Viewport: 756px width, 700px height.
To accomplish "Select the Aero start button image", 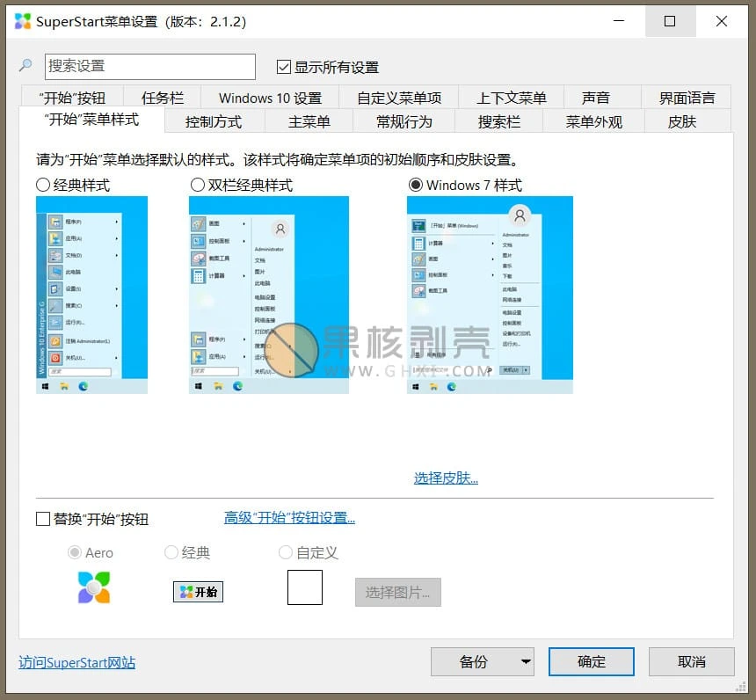I will pos(94,587).
